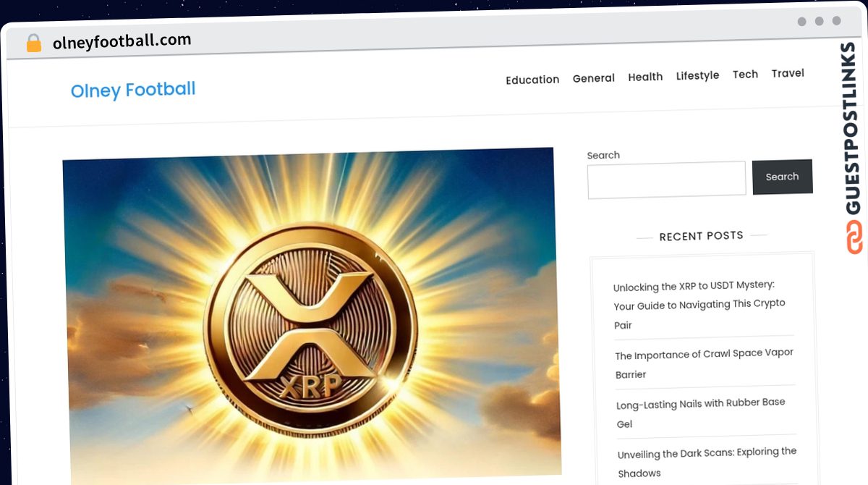Click the last gray window dot
Viewport: 868px width, 485px height.
coord(836,21)
